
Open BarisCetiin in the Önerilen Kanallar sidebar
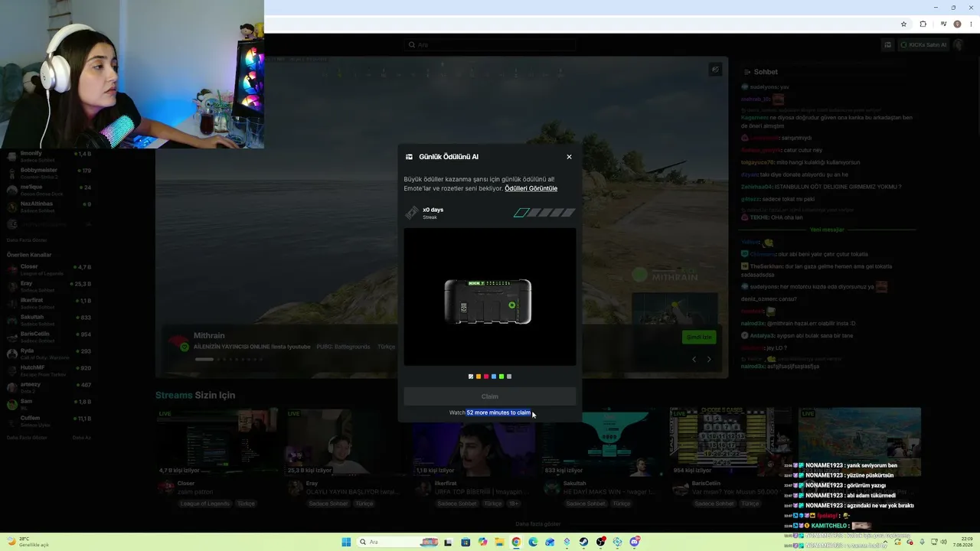[49, 337]
